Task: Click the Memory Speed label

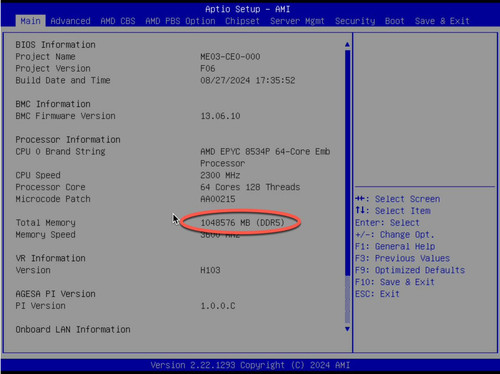Action: (x=45, y=235)
